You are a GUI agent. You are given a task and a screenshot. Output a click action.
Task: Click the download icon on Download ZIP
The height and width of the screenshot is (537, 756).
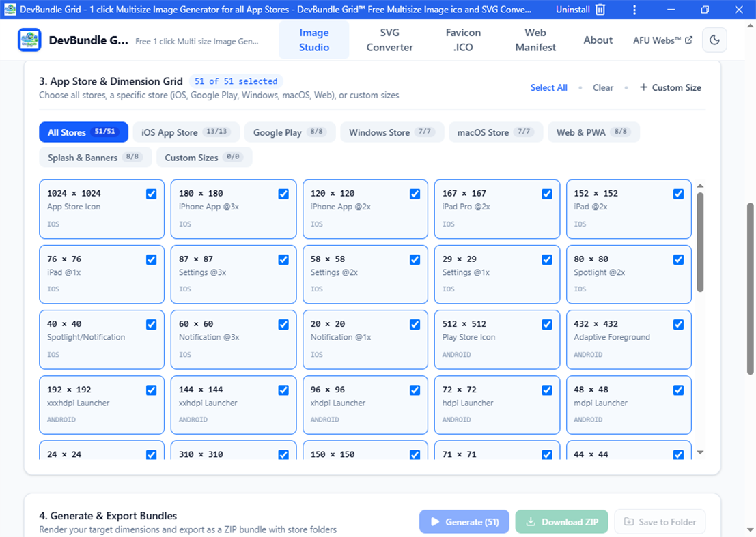coord(531,521)
